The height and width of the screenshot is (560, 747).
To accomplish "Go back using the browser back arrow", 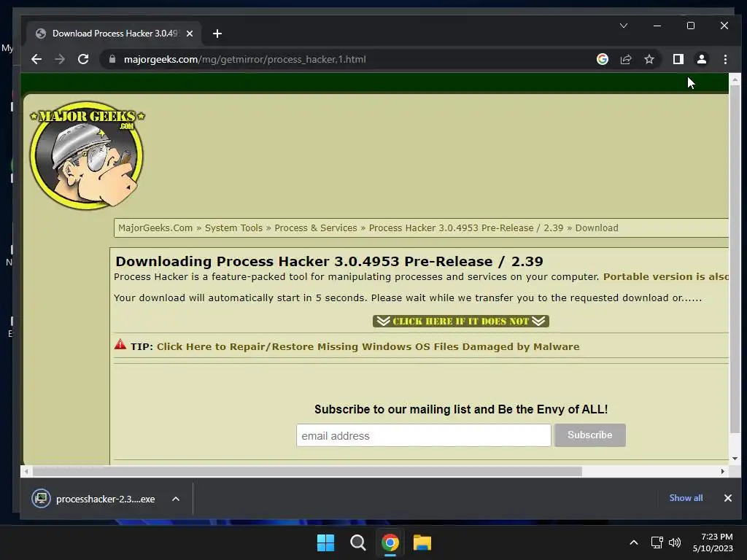I will (36, 59).
